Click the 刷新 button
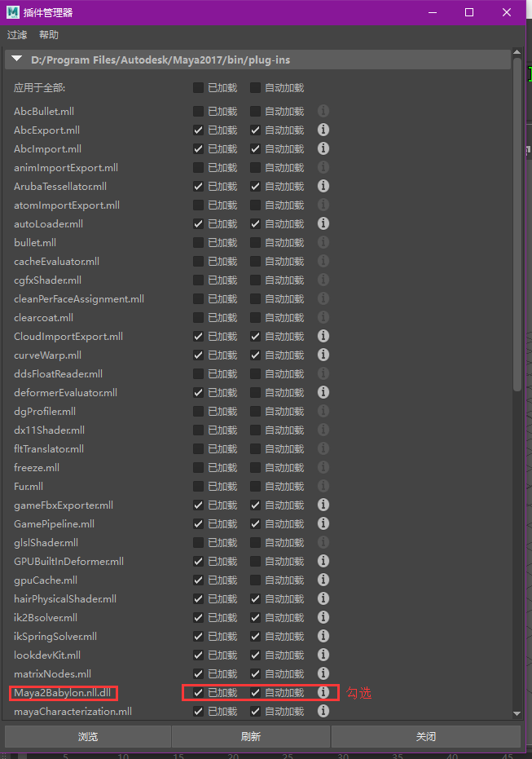Screen dimensions: 532x759 coord(251,736)
